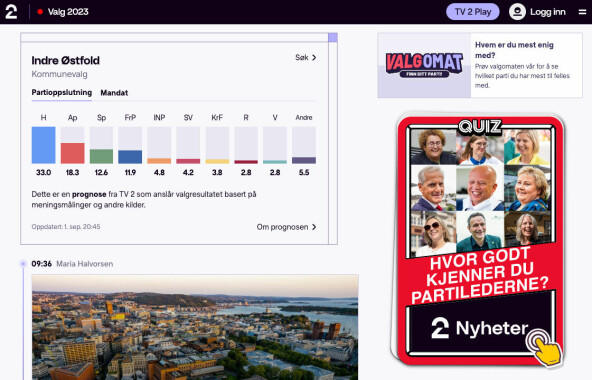Open Valg 2023 section
The height and width of the screenshot is (380, 592).
point(68,12)
